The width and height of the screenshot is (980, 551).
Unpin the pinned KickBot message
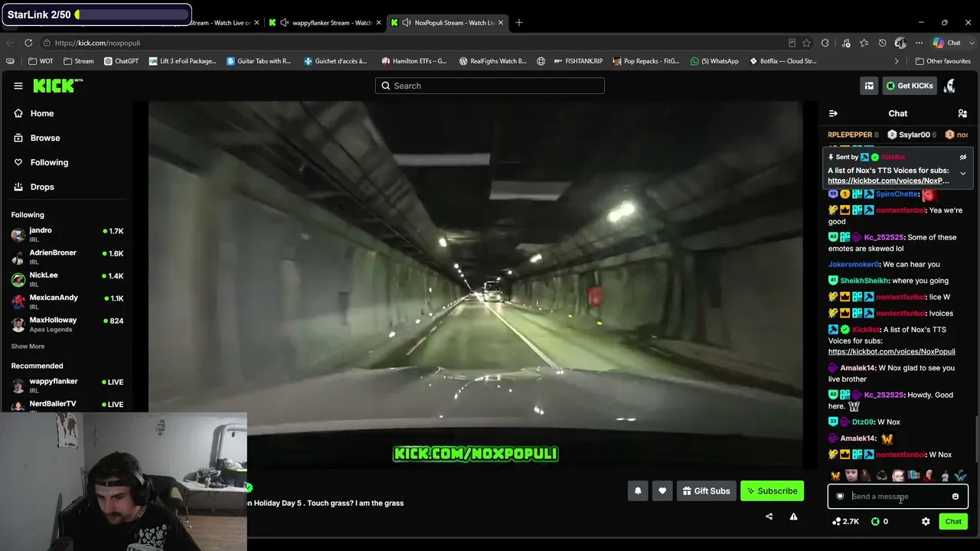963,157
